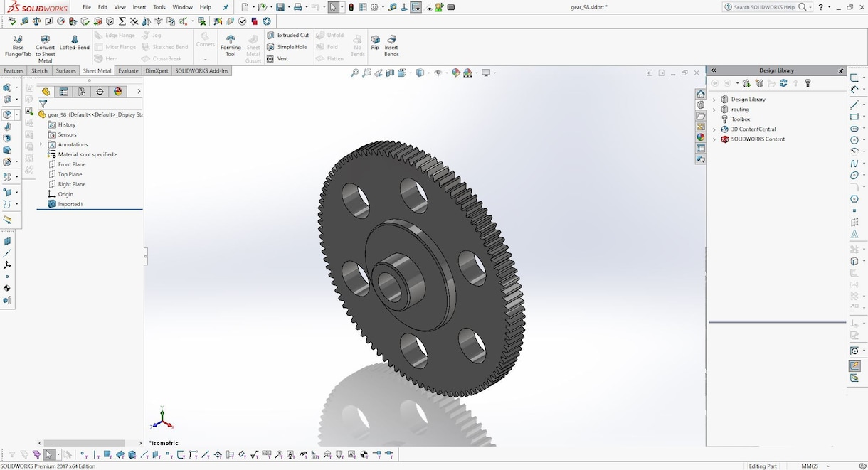The width and height of the screenshot is (868, 470).
Task: Open the Save dropdown arrow
Action: (x=287, y=7)
